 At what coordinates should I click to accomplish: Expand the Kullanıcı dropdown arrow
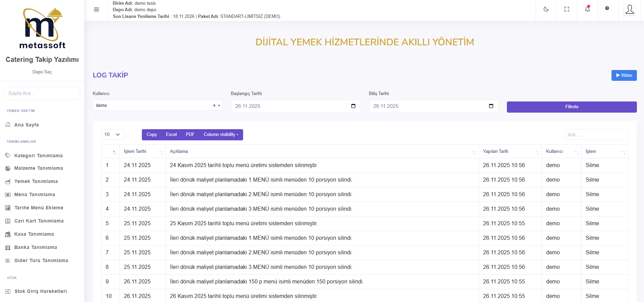click(219, 106)
